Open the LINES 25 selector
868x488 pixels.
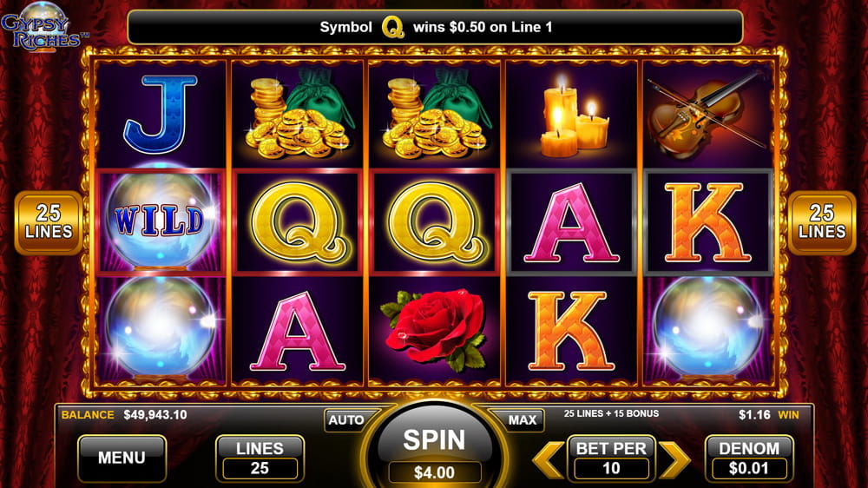[260, 458]
